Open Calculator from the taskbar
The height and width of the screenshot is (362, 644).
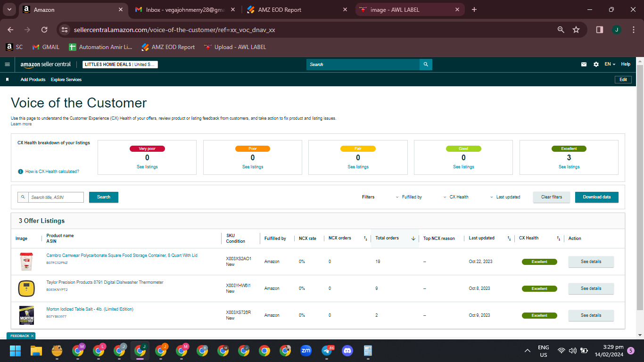(368, 351)
